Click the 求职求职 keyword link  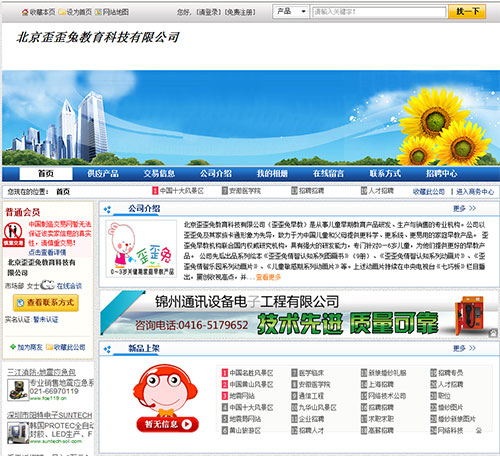(381, 419)
